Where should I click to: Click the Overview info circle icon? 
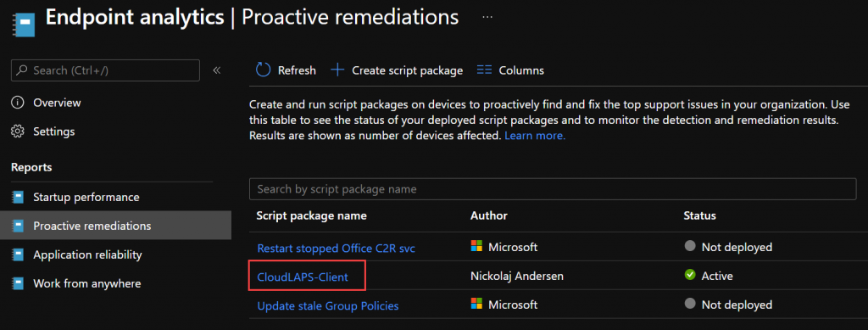point(18,103)
